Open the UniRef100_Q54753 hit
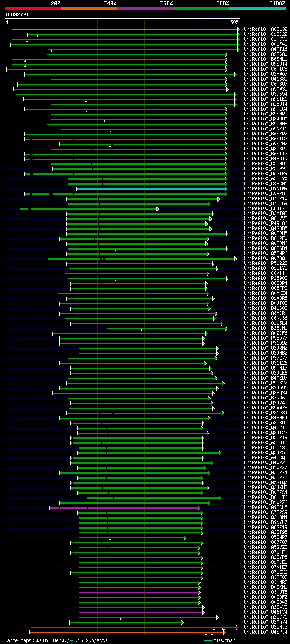This screenshot has width=290, height=644. (x=266, y=453)
